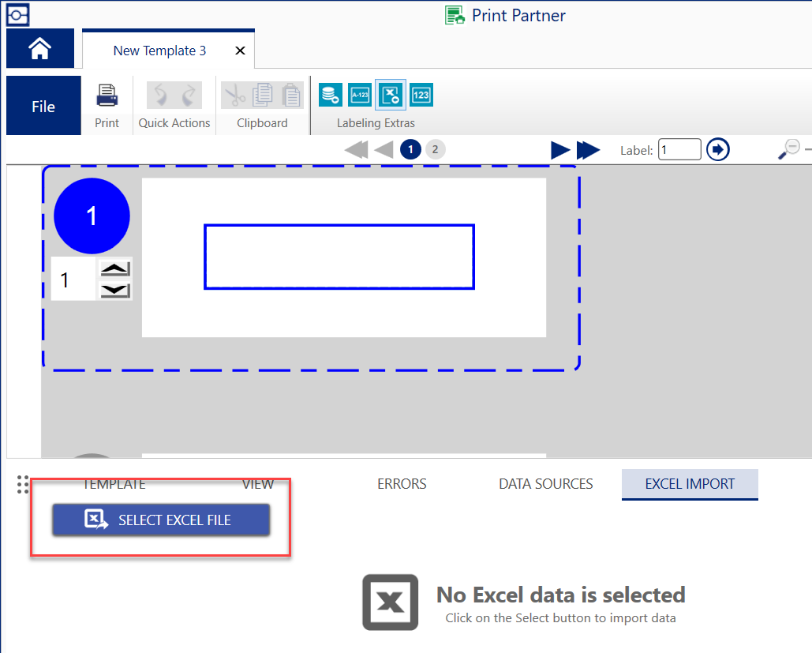Click the Home icon button
The width and height of the screenshot is (812, 653).
[x=39, y=49]
